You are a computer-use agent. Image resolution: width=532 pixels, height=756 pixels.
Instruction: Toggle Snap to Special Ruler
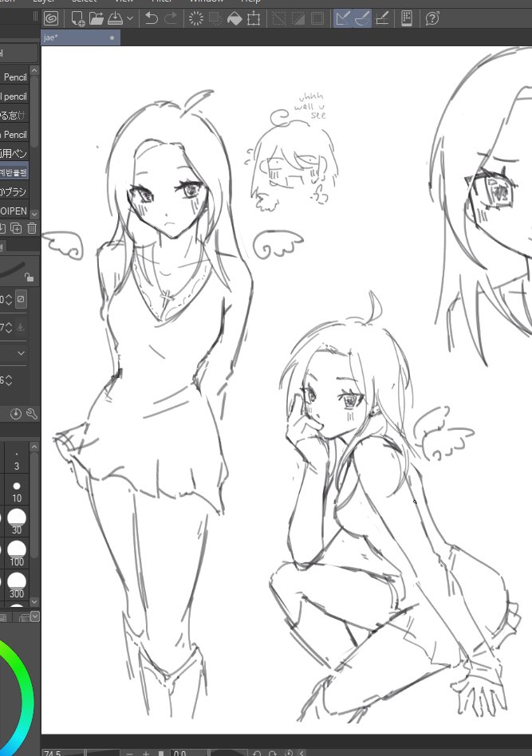[x=362, y=19]
